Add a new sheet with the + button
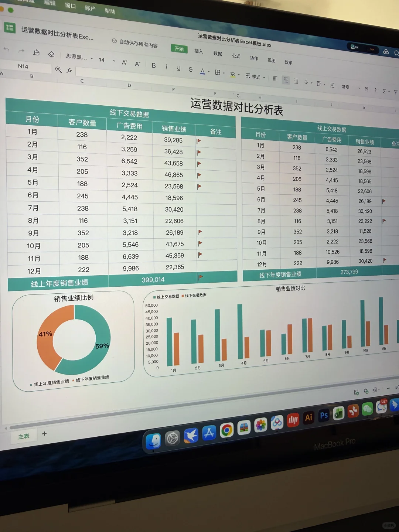Screen dimensions: 399x532 coord(44,434)
